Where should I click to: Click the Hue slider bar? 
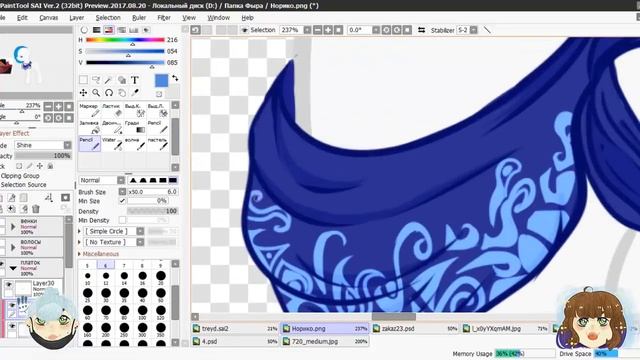(125, 40)
